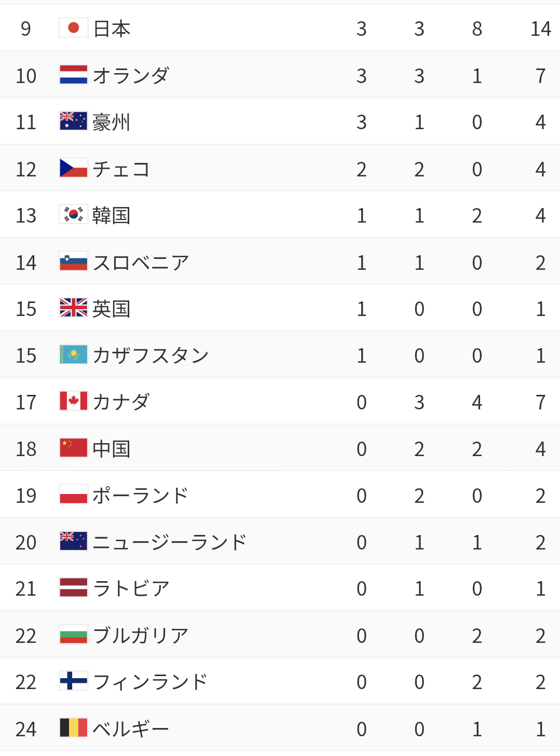
Task: Select the ニュージーランド country name
Action: [169, 542]
